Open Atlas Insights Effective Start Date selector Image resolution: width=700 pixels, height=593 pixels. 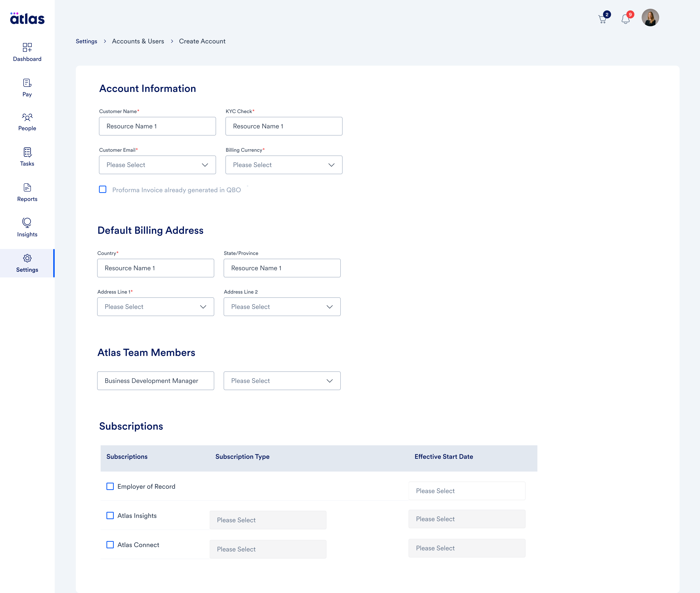point(467,519)
